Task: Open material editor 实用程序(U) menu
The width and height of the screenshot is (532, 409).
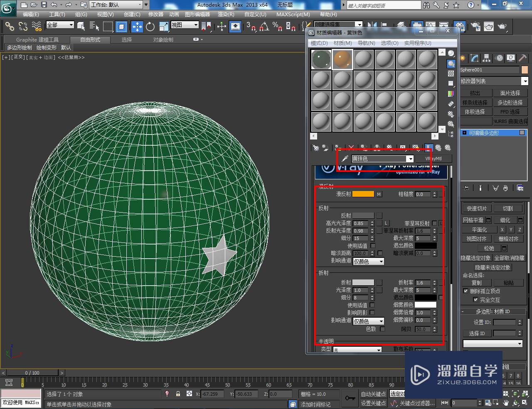Action: click(x=418, y=43)
